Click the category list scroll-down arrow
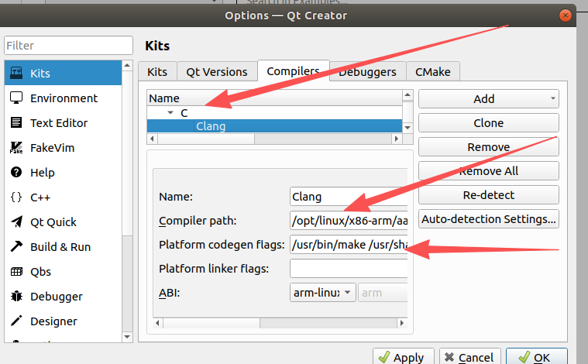This screenshot has width=588, height=364. tap(127, 337)
